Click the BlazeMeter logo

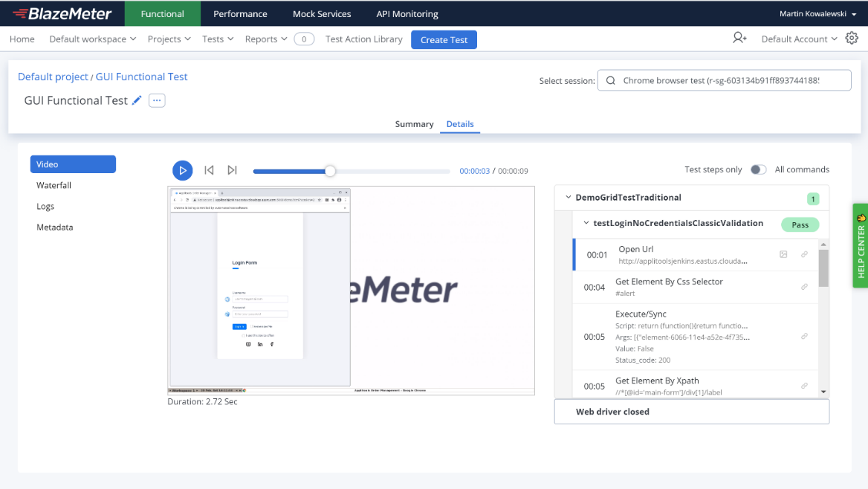point(62,13)
